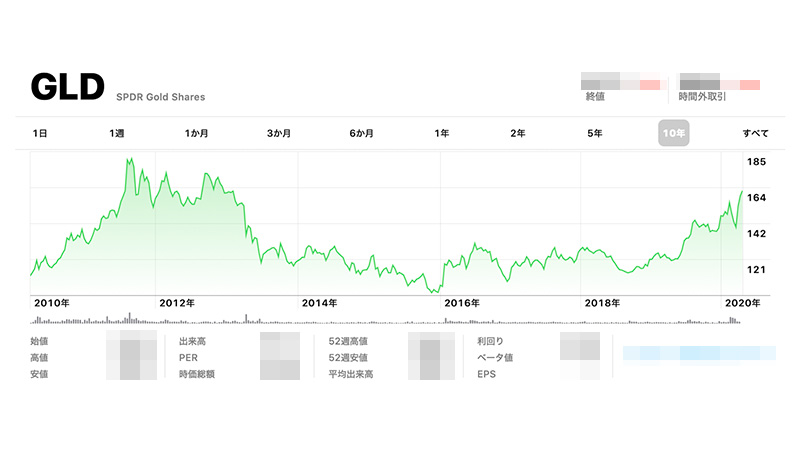Select the 2年 range tab
800x450 pixels.
tap(518, 133)
